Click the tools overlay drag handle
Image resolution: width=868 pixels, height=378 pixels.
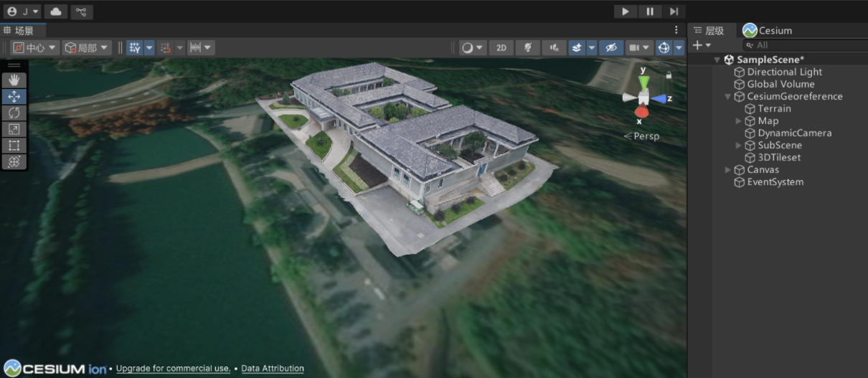tap(14, 65)
